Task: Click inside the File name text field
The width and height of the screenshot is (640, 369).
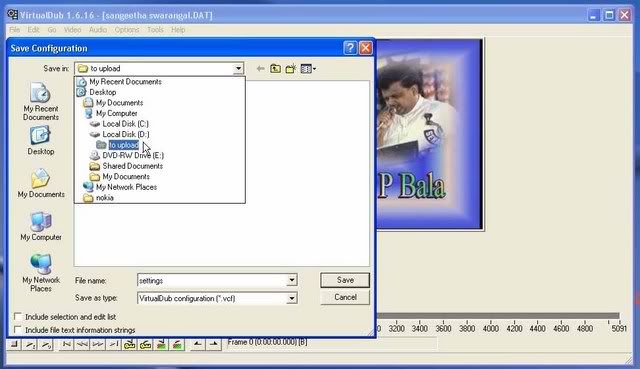Action: [x=212, y=280]
